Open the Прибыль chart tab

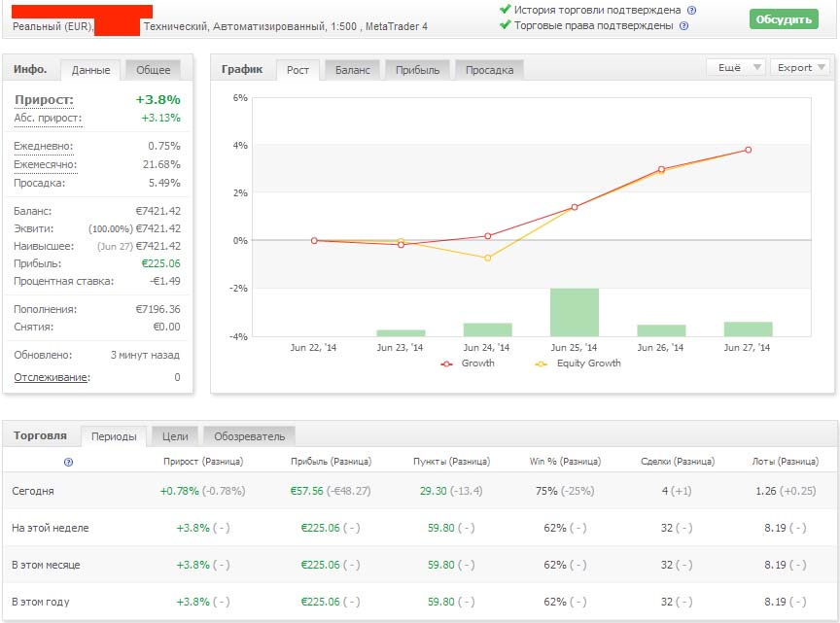coord(418,70)
